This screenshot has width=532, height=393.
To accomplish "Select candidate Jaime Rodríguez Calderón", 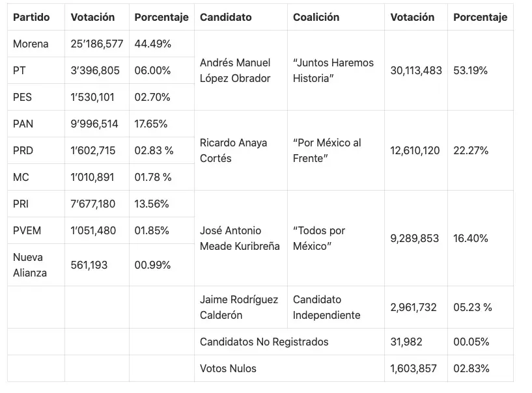I will pos(239,307).
